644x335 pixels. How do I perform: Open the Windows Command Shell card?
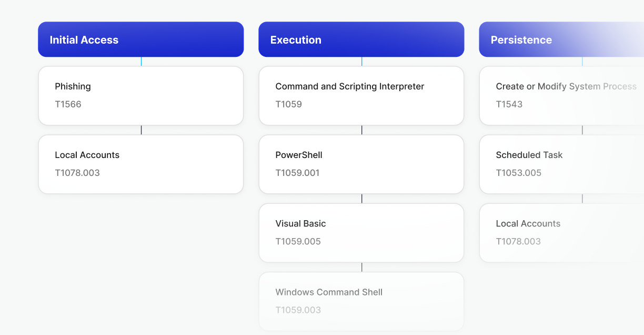[x=361, y=301]
